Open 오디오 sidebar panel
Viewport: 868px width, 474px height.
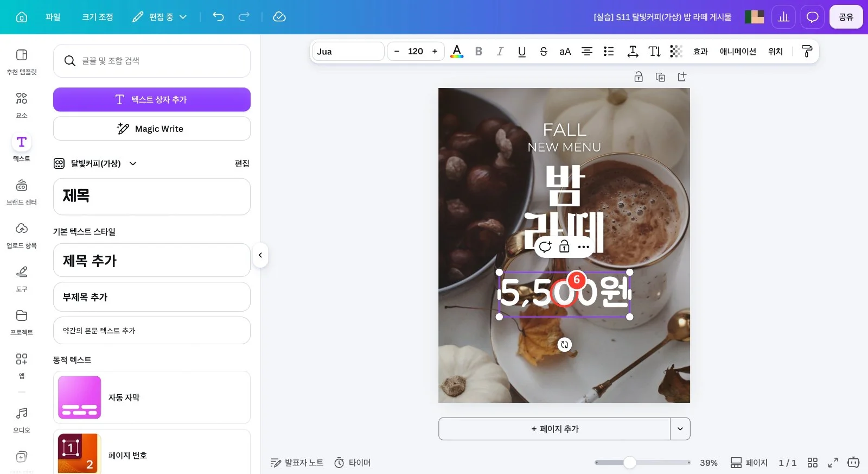click(22, 420)
